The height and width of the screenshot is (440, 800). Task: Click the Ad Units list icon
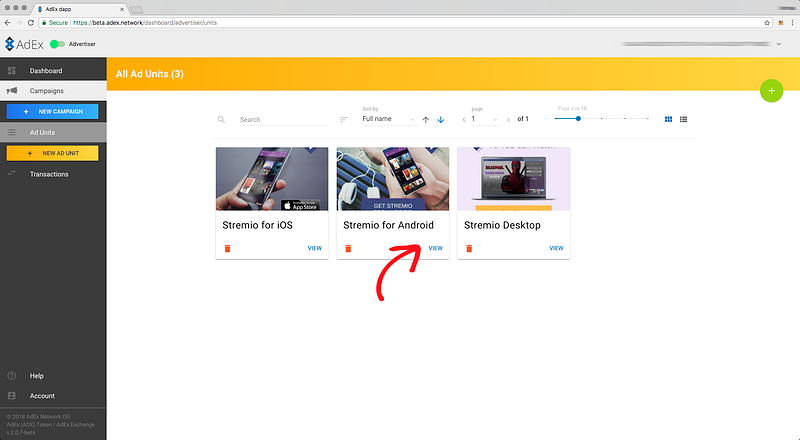[12, 132]
